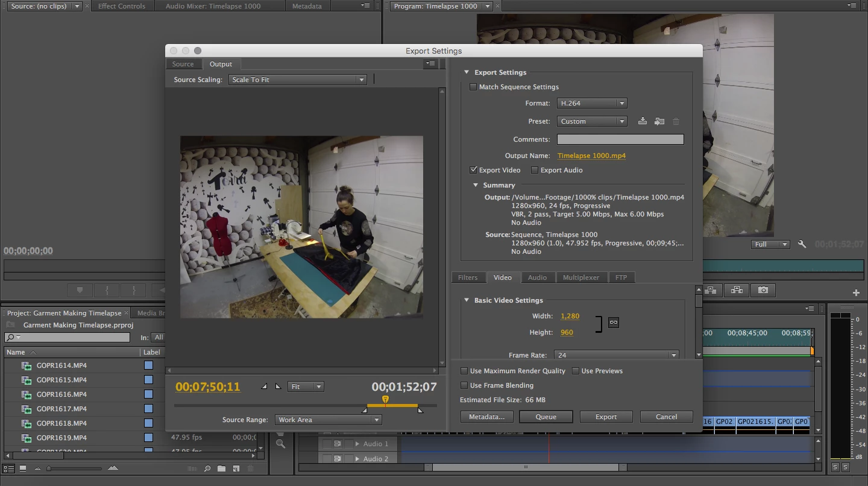Click the Project panel search field
The height and width of the screenshot is (486, 868).
67,337
